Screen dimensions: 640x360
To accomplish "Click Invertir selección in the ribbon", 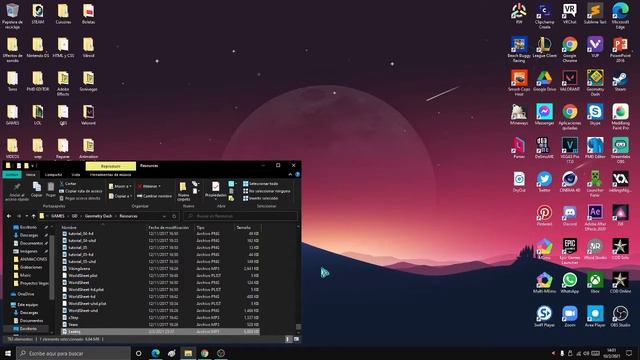I will coord(260,198).
